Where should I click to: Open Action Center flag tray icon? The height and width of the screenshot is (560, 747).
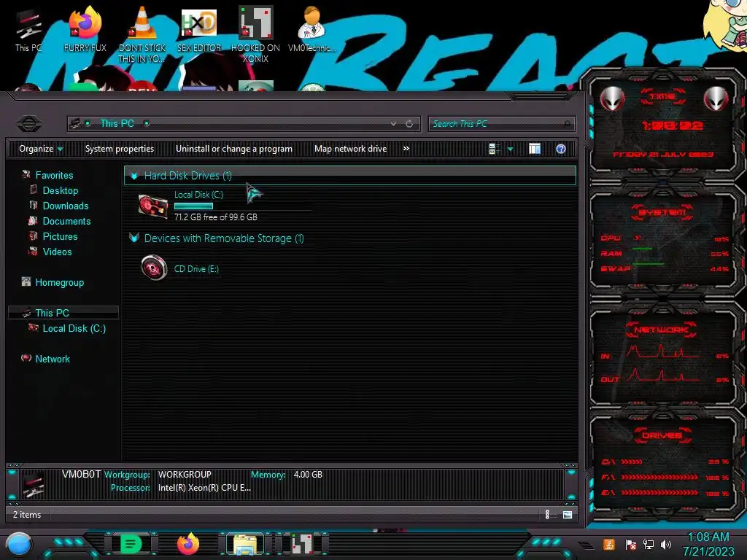630,544
